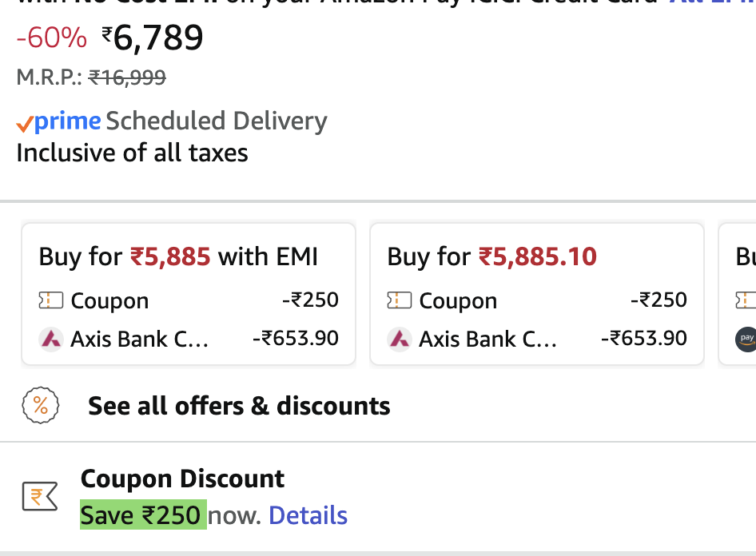Click the rupee coupon icon beside Coupon Discount

(x=38, y=495)
